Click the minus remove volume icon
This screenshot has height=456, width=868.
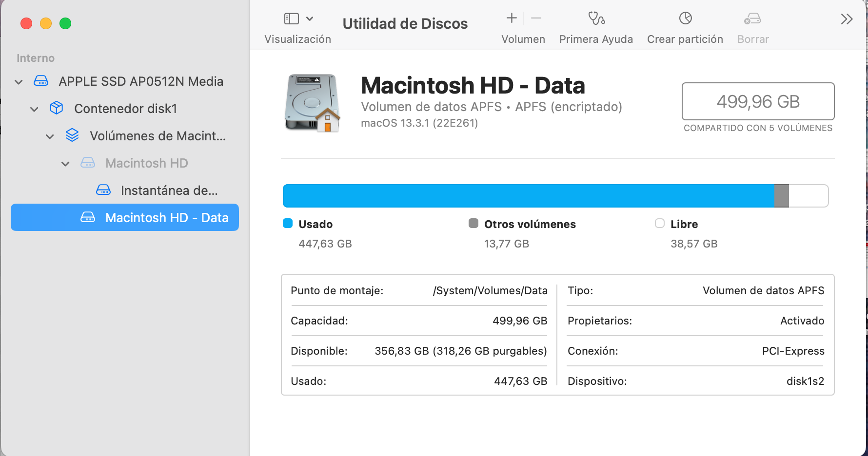(x=536, y=19)
